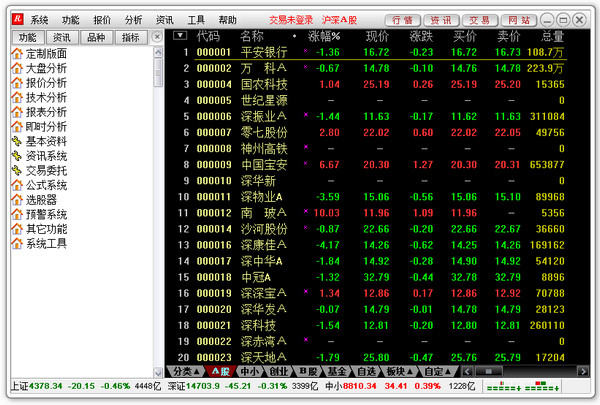
Task: Switch to the 功能 sidebar tab
Action: click(x=28, y=38)
